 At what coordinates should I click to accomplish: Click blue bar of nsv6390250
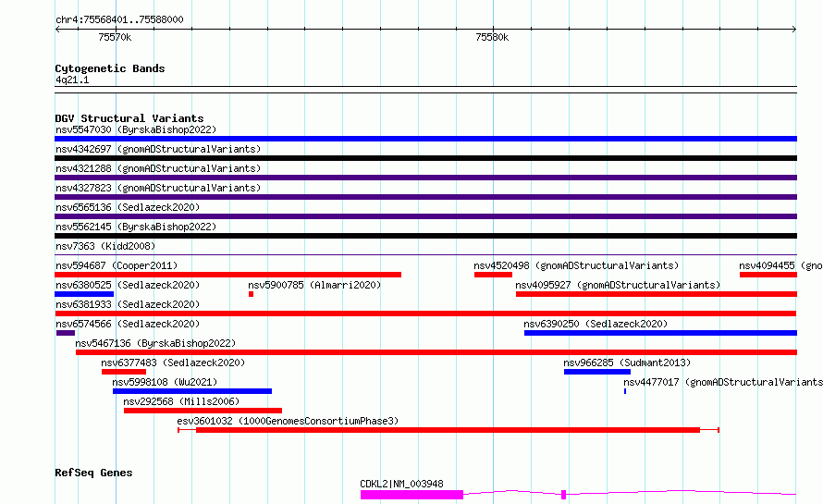661,333
